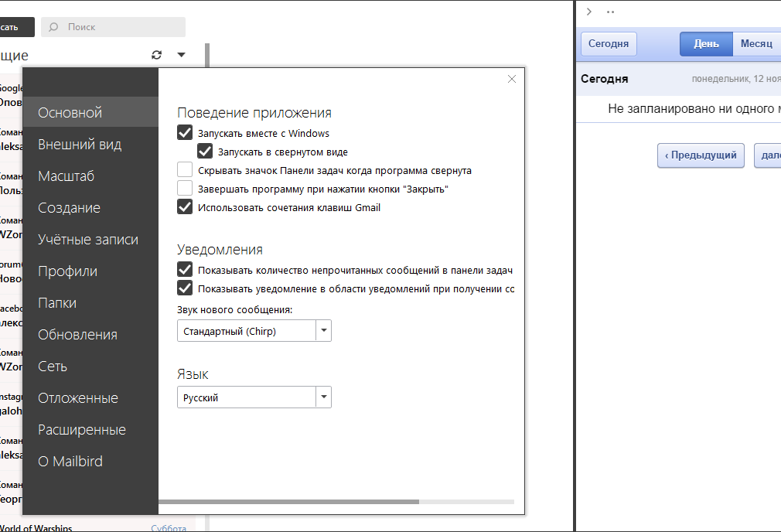This screenshot has width=781, height=532.
Task: Open the Отложенные settings tab
Action: [x=90, y=398]
